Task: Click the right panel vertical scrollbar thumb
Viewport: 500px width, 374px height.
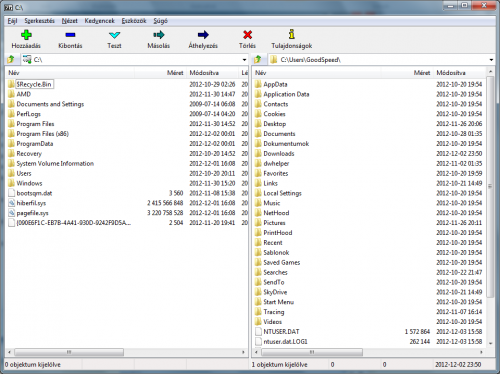Action: [x=490, y=187]
